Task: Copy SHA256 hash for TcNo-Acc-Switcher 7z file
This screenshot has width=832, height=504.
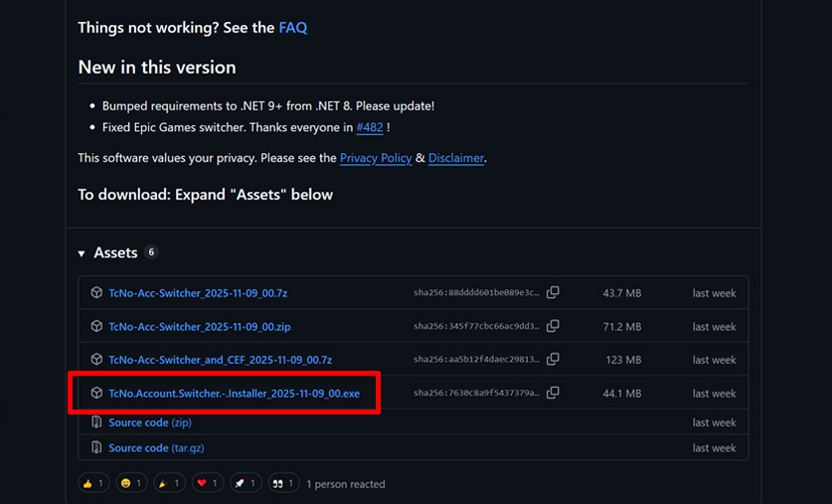Action: click(553, 293)
